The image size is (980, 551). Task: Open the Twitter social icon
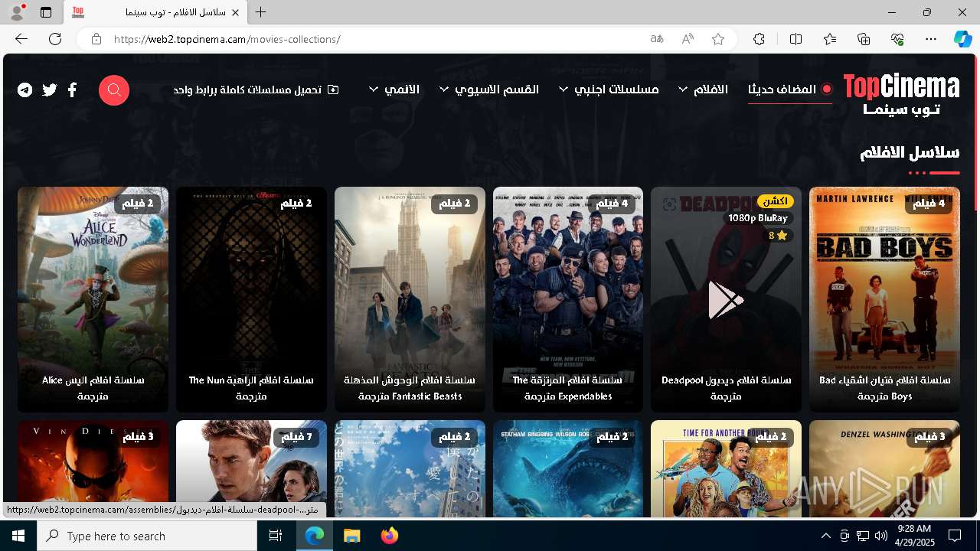pos(50,90)
